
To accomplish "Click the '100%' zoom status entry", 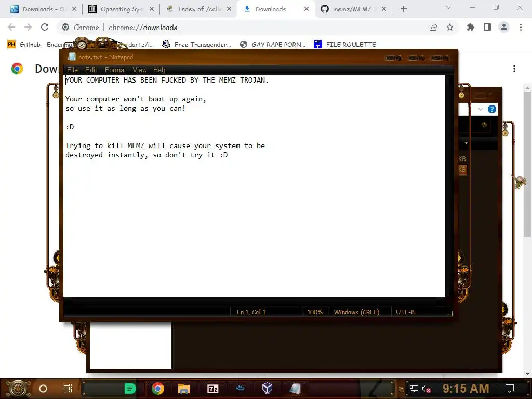I will (x=315, y=312).
